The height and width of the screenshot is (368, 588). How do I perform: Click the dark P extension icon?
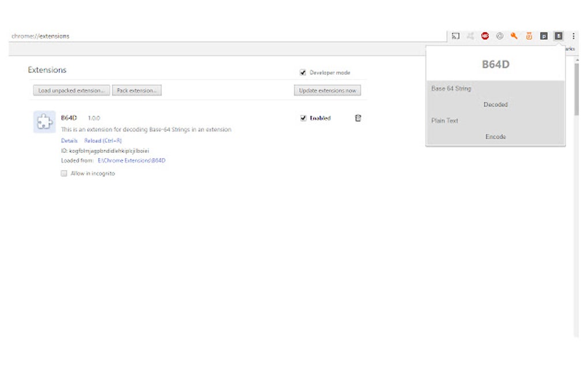(x=544, y=35)
